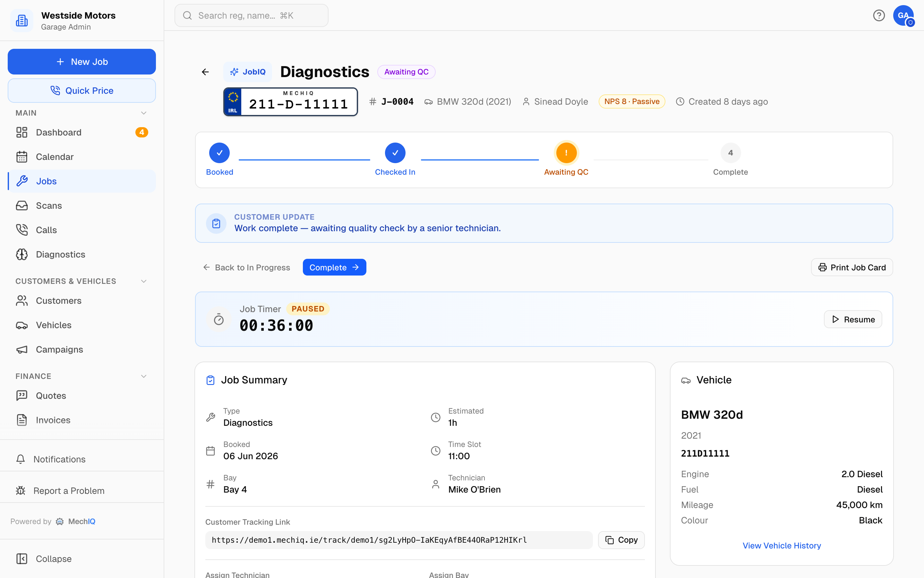Click the Dashboard grid icon
This screenshot has height=578, width=924.
[x=22, y=132]
